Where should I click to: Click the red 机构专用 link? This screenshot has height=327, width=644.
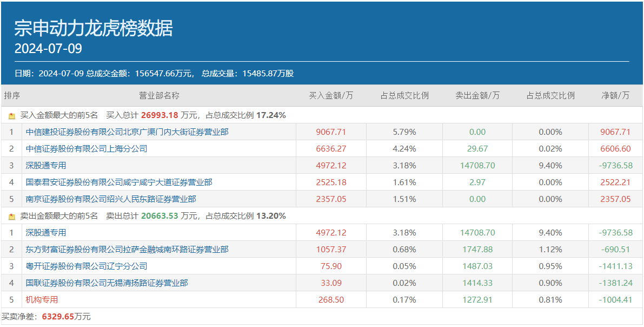coord(42,300)
